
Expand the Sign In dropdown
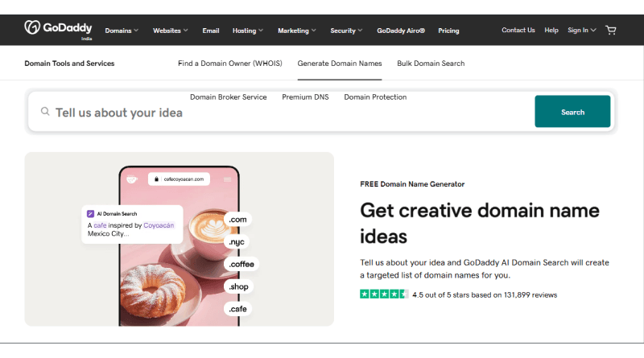click(x=581, y=31)
